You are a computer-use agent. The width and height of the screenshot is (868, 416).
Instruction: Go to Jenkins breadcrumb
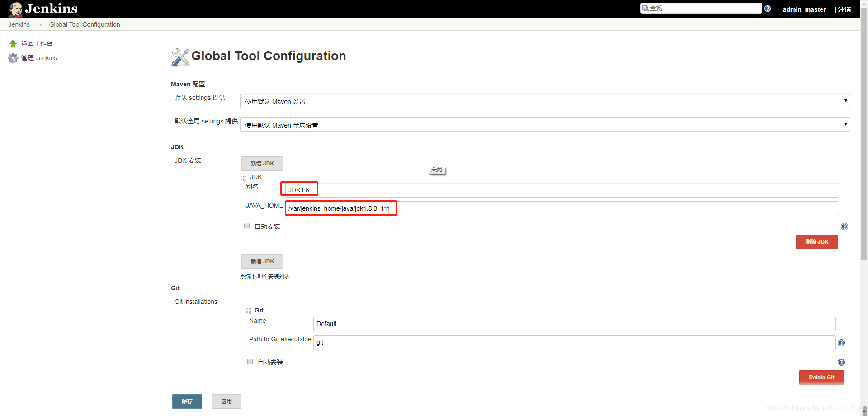[19, 24]
